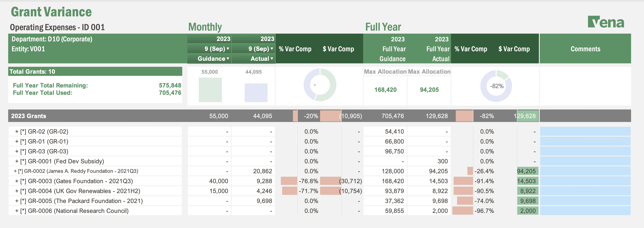Viewport: 644px width, 228px height.
Task: Select the full year -82% donut chart
Action: click(x=496, y=86)
